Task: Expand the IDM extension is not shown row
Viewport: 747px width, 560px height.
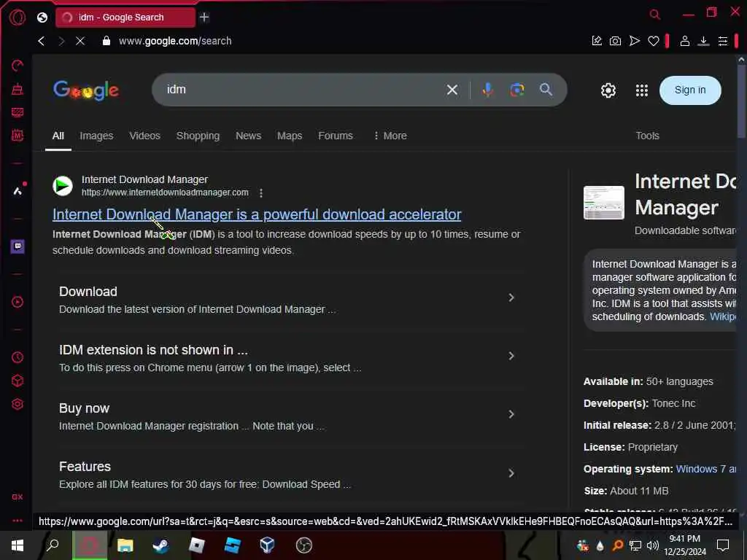Action: tap(290, 357)
